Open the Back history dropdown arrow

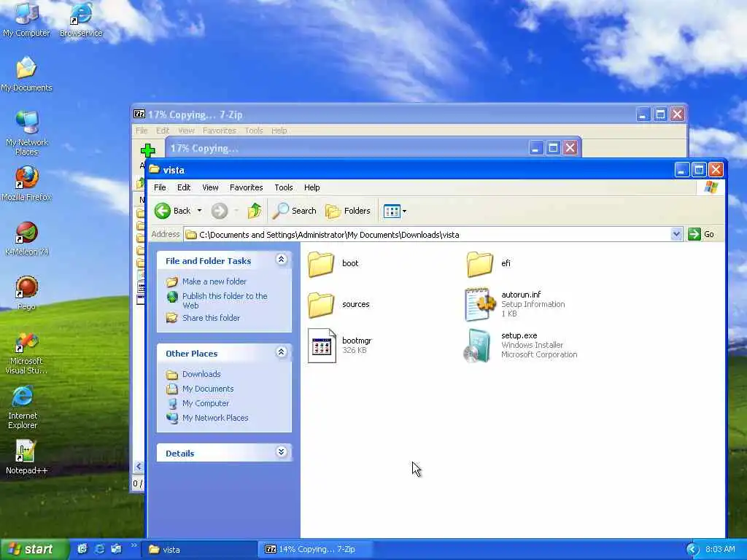point(199,211)
